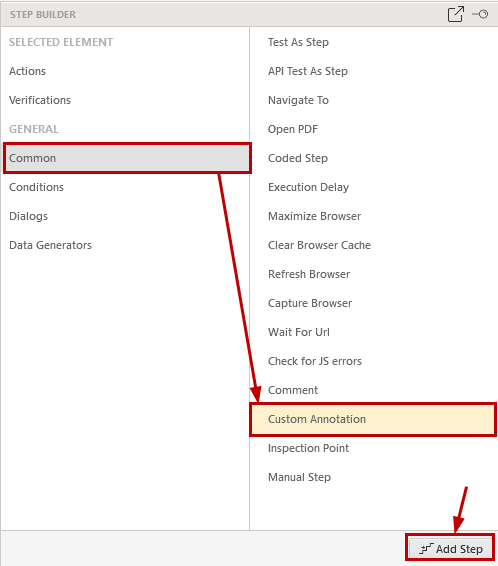Select the Execution Delay step

[x=309, y=187]
